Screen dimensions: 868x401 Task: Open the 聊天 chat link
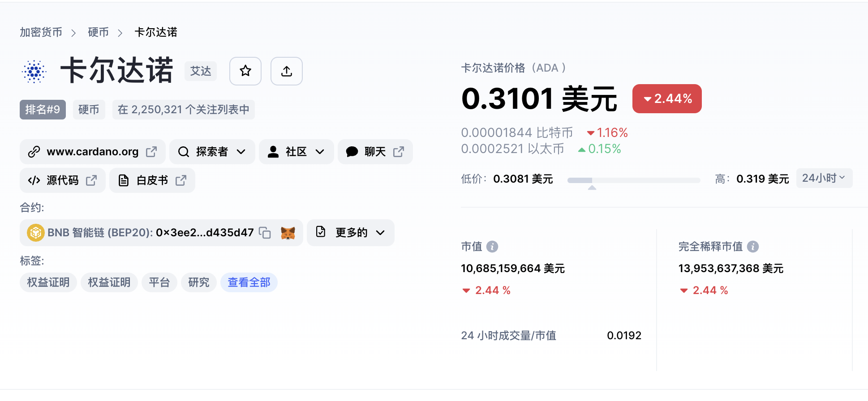[x=375, y=152]
